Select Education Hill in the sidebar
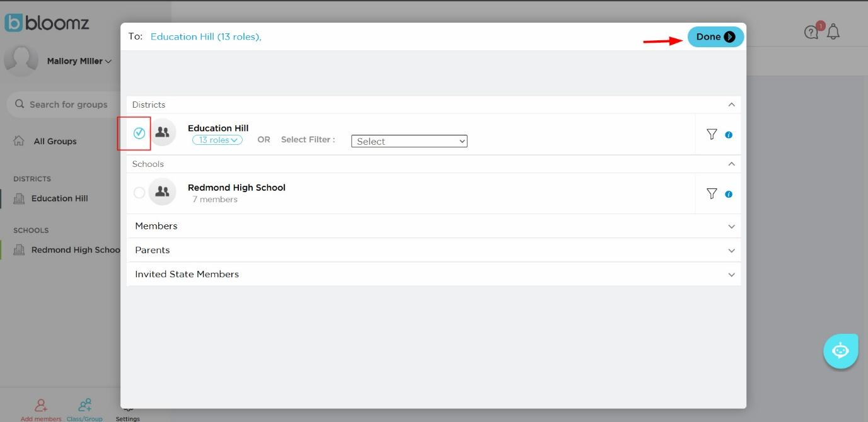 60,198
